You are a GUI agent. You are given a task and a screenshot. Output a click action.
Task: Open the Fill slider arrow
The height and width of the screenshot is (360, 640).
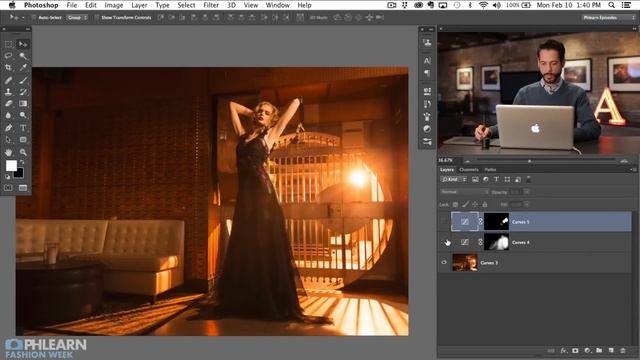527,204
